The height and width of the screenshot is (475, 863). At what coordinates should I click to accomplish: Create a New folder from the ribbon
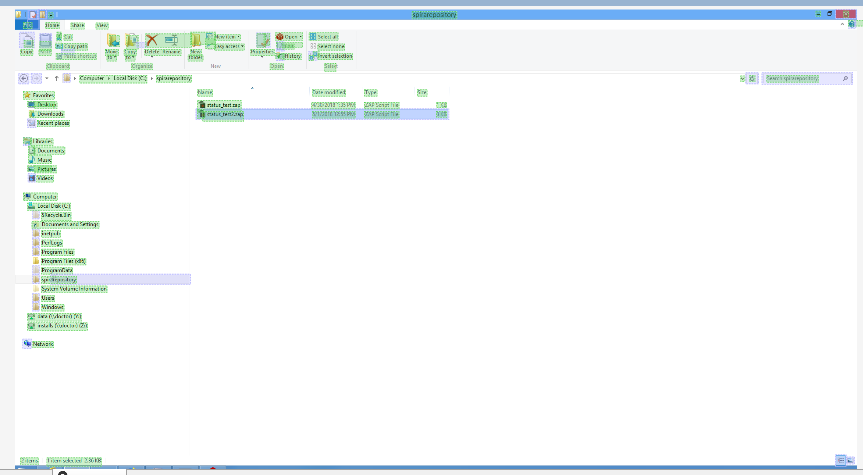196,44
